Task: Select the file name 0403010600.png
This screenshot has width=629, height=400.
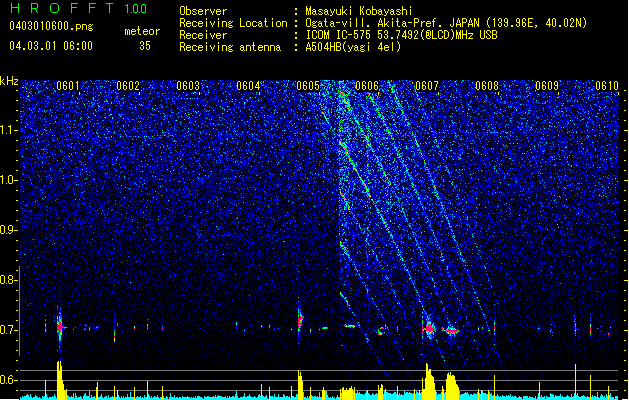Action: (x=51, y=26)
